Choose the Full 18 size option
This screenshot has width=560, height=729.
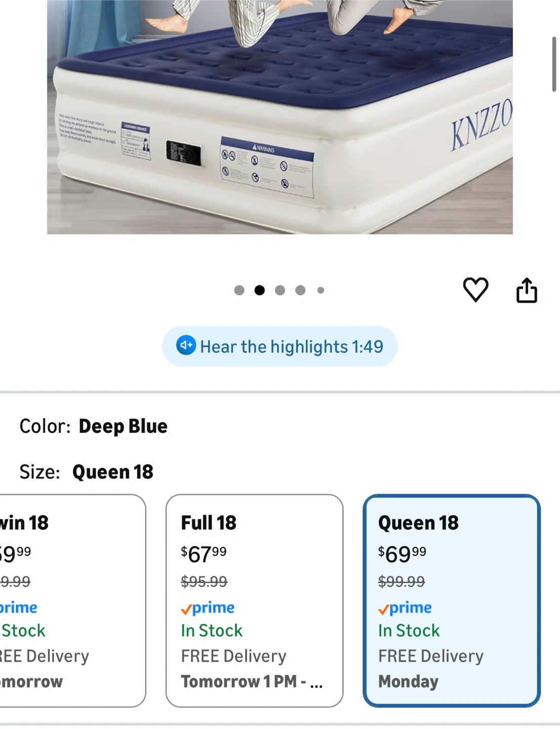(254, 600)
